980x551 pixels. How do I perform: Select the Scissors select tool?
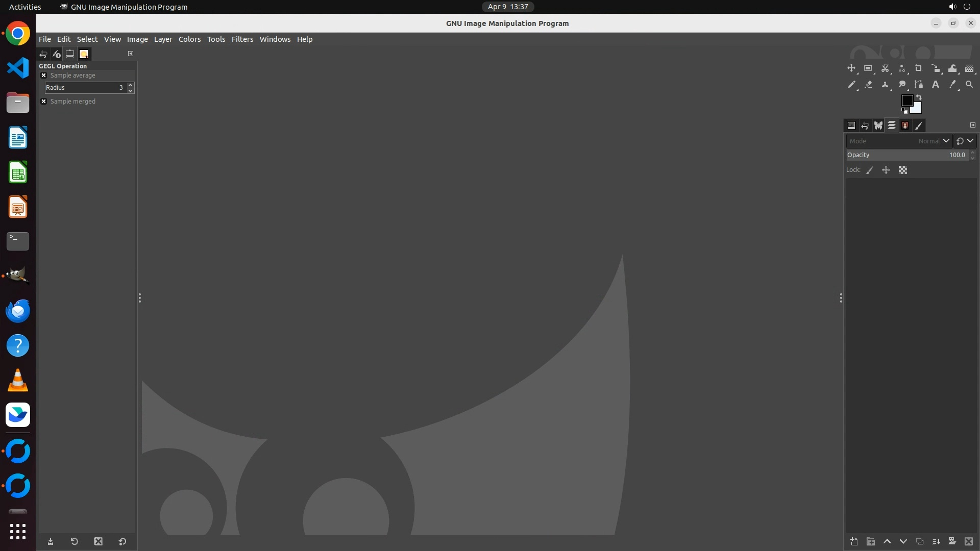click(x=885, y=68)
